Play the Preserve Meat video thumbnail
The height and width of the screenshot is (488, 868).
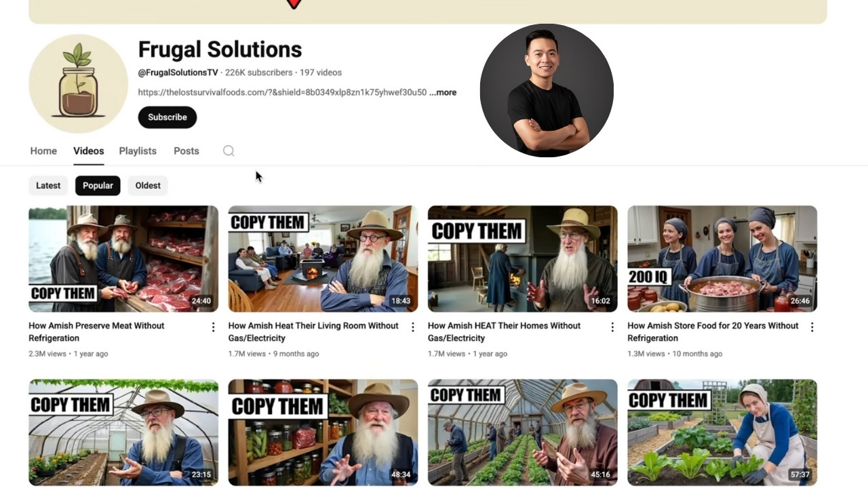click(x=123, y=258)
